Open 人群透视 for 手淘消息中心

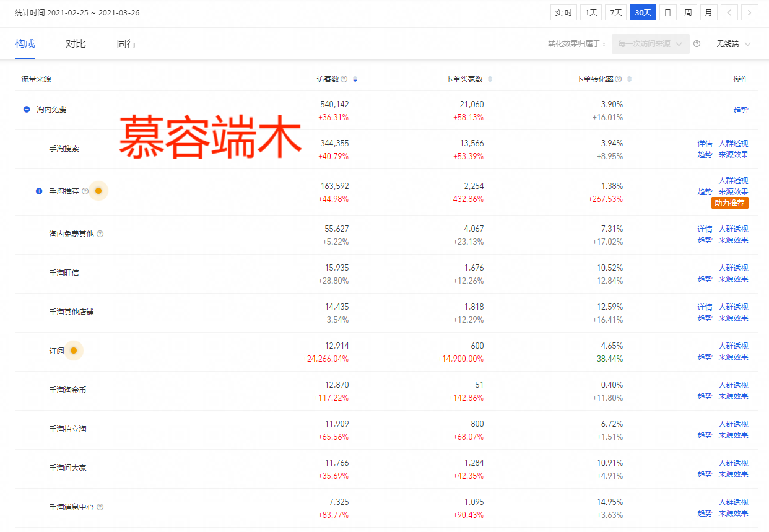coord(733,502)
